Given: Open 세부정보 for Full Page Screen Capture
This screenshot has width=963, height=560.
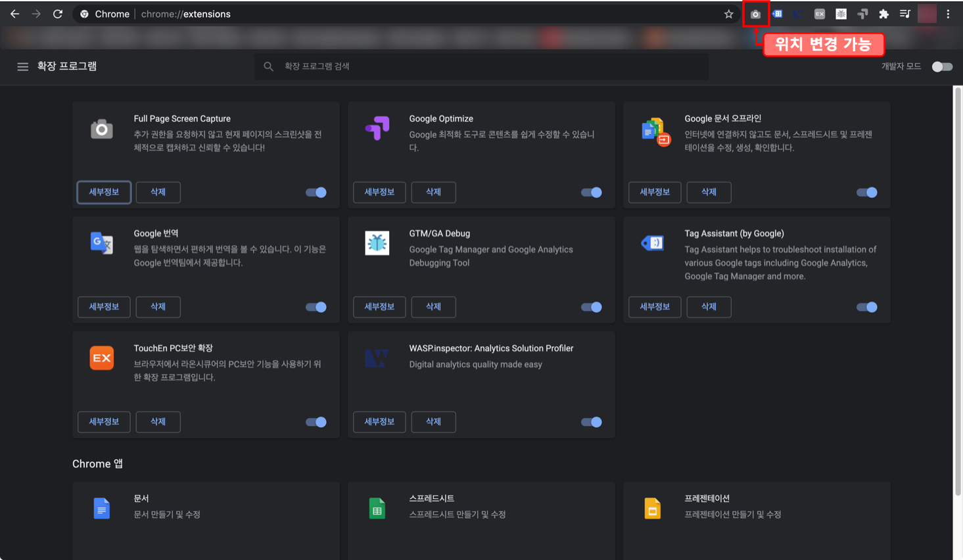Looking at the screenshot, I should (104, 192).
